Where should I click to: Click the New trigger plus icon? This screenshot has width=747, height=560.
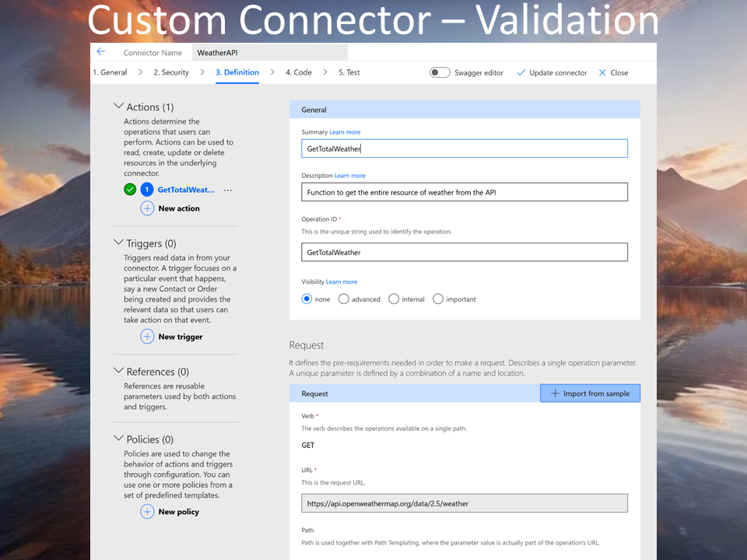[x=147, y=337]
